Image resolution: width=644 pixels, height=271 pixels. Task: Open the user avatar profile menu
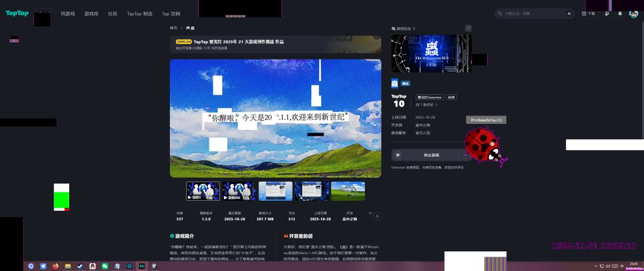pyautogui.click(x=633, y=14)
